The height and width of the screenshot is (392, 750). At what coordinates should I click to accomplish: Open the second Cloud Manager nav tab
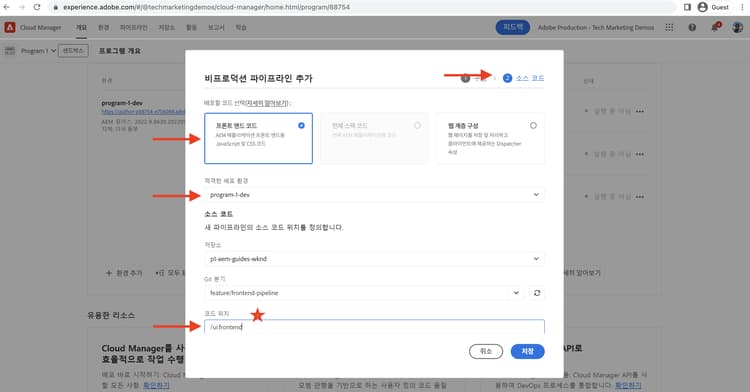(x=103, y=27)
